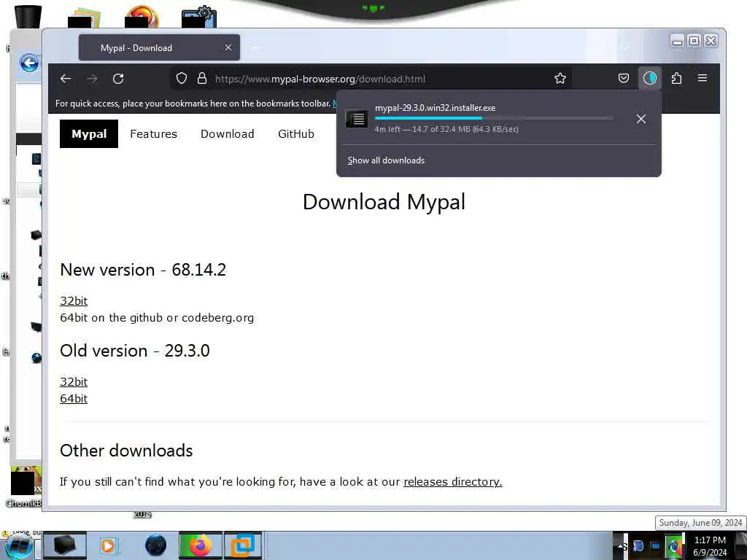Open the VirtualBox-style orange taskbar icon
This screenshot has height=560, width=747.
click(x=243, y=545)
